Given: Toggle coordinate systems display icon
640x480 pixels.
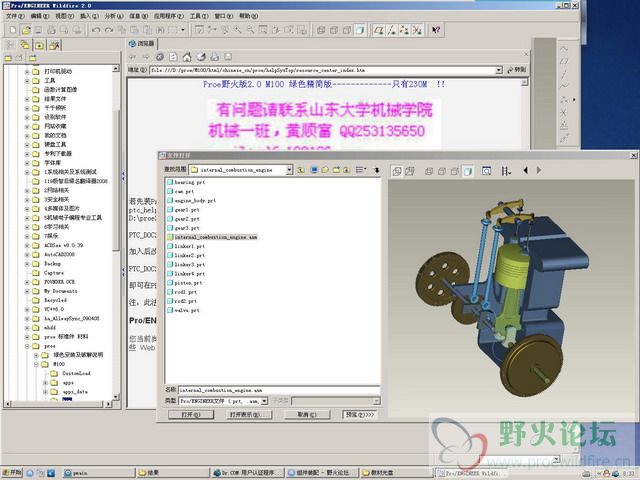Looking at the screenshot, I should [x=417, y=30].
